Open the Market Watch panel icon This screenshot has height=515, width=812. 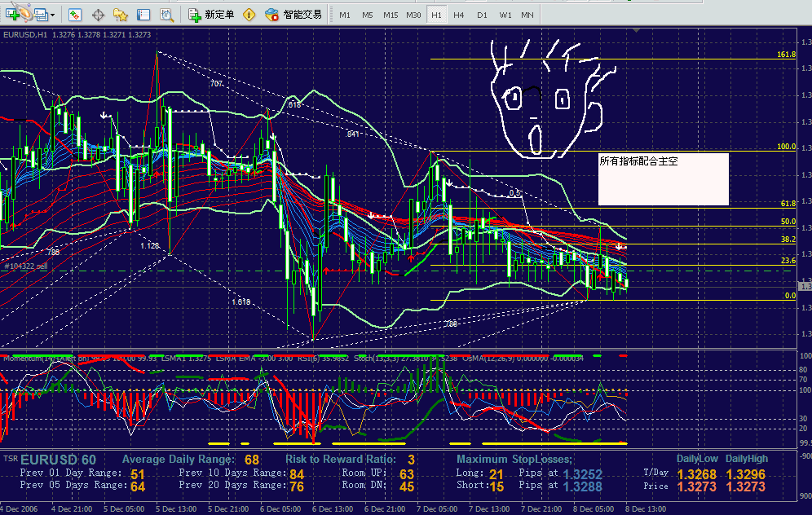coord(74,15)
